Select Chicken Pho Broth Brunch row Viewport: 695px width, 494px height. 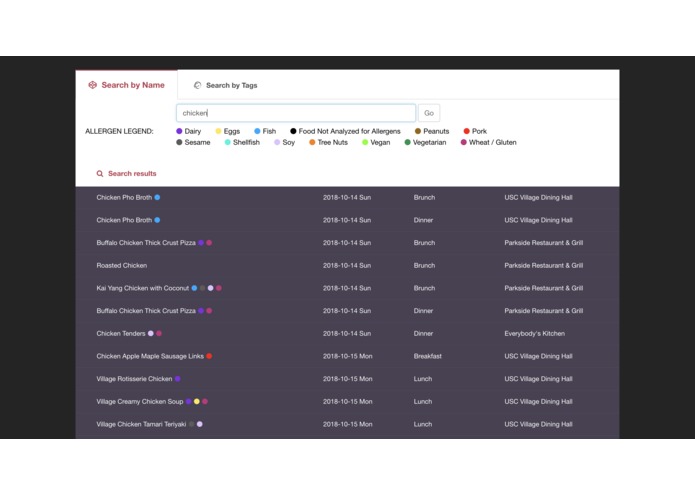click(x=348, y=198)
